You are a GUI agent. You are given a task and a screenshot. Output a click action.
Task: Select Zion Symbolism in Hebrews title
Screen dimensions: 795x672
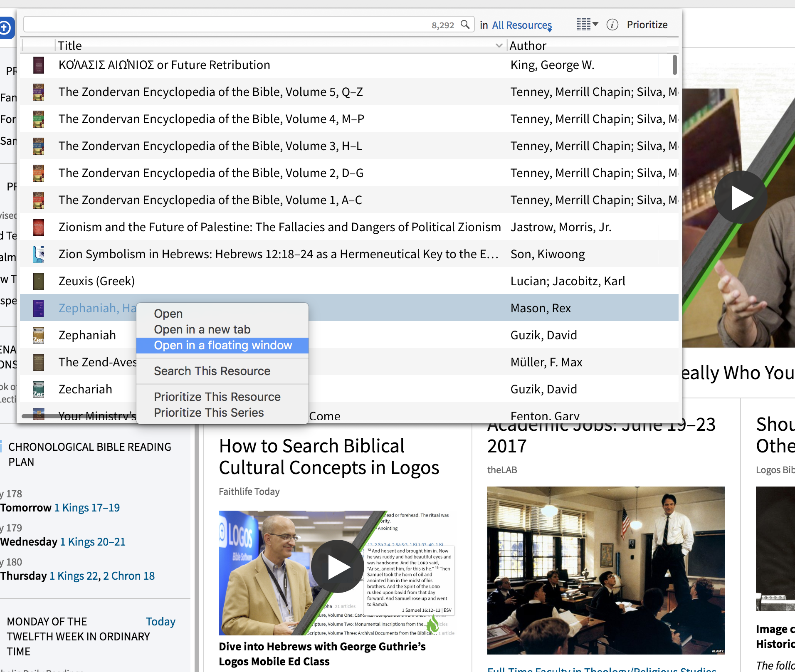click(279, 254)
